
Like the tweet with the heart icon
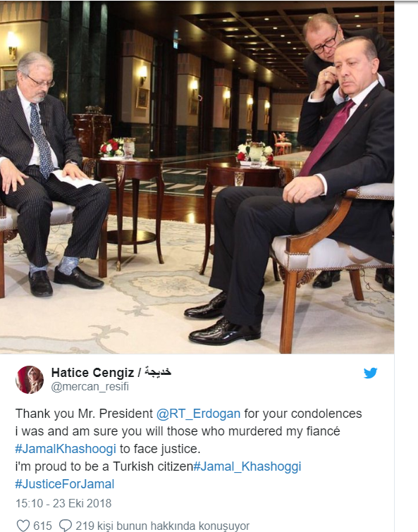coord(23,526)
